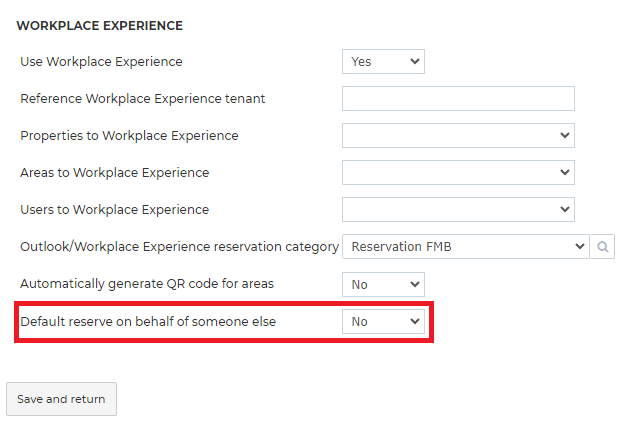Expand the Users to Workplace Experience dropdown

(458, 209)
